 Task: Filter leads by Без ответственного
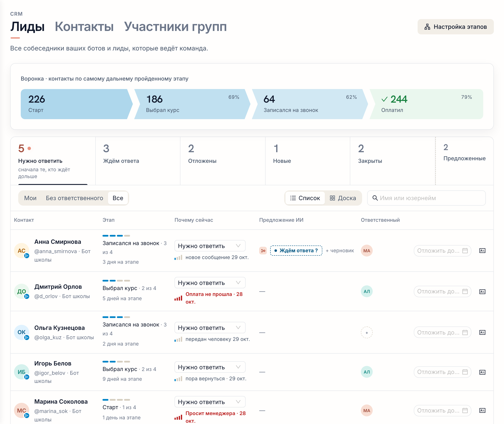coord(75,198)
